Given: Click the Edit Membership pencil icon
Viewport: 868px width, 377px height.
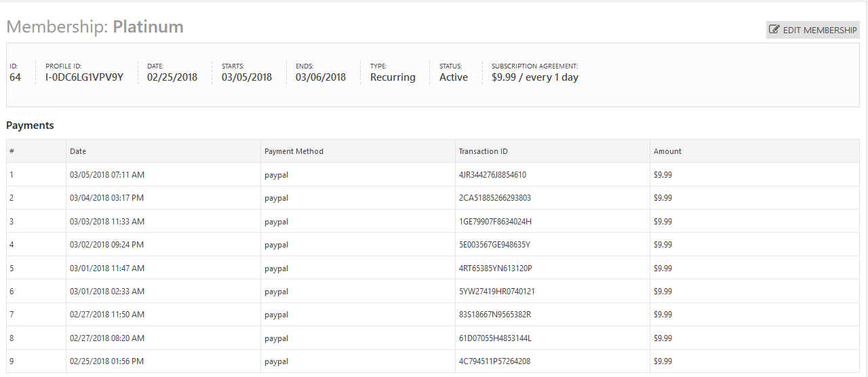Looking at the screenshot, I should [x=774, y=30].
